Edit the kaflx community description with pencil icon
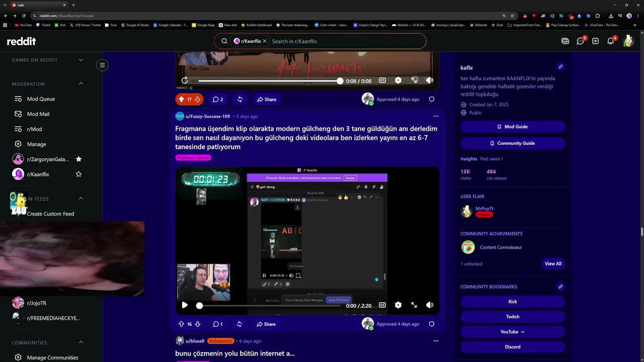Screen dimensions: 644x362 [x=560, y=67]
